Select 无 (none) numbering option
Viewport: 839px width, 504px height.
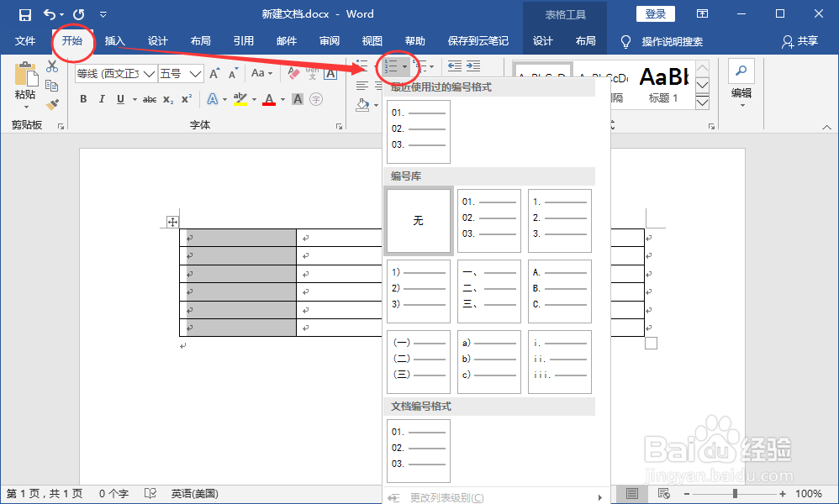[x=419, y=221]
